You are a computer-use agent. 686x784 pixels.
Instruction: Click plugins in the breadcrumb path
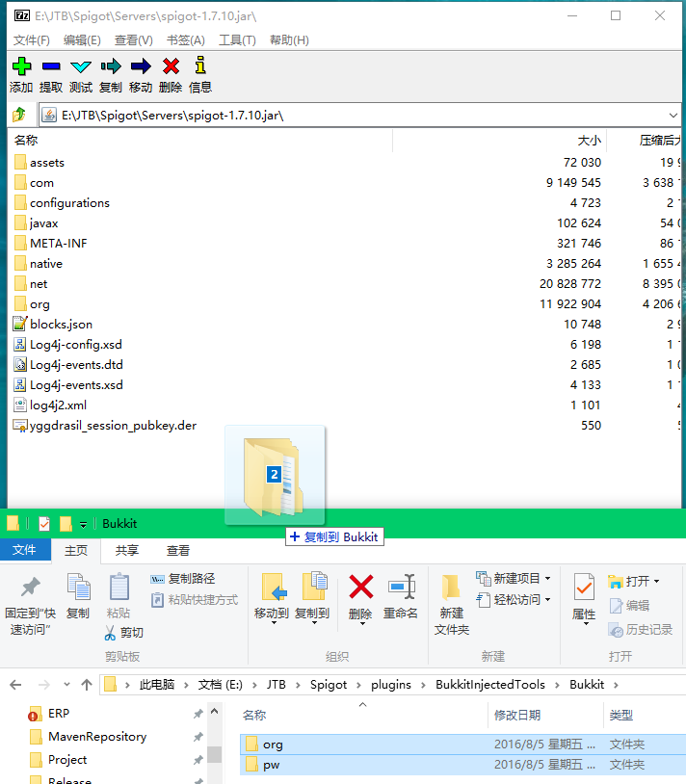pos(391,685)
